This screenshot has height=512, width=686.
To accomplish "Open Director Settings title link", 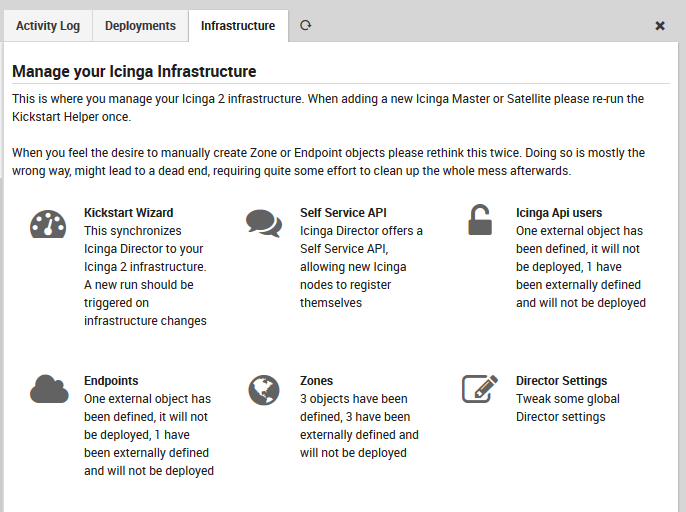I will 561,381.
